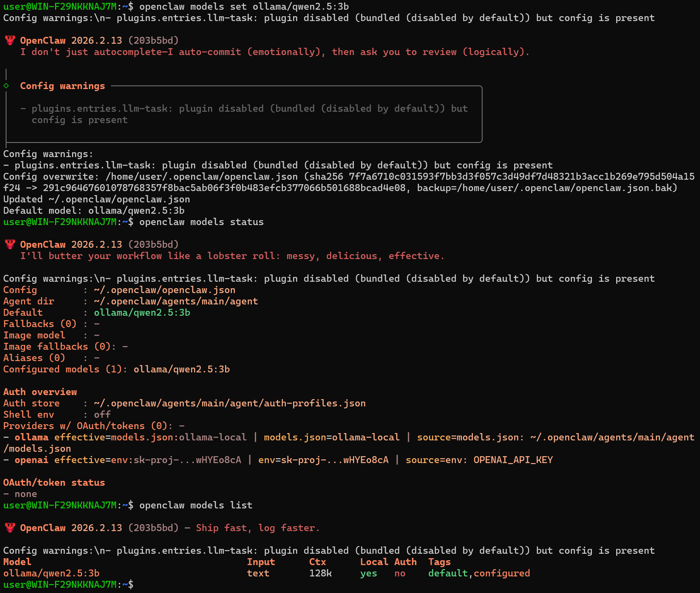This screenshot has width=700, height=593.
Task: Click the 'Model' column header in the table
Action: [17, 562]
